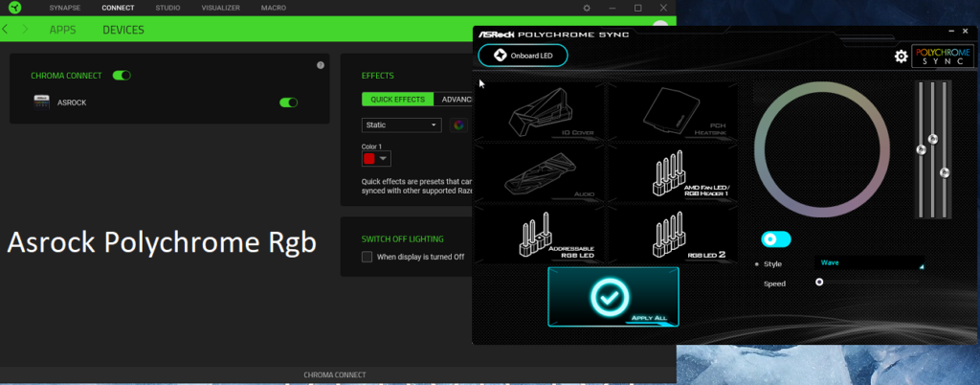Toggle the ASROCK device switch
The image size is (980, 385).
coord(288,102)
